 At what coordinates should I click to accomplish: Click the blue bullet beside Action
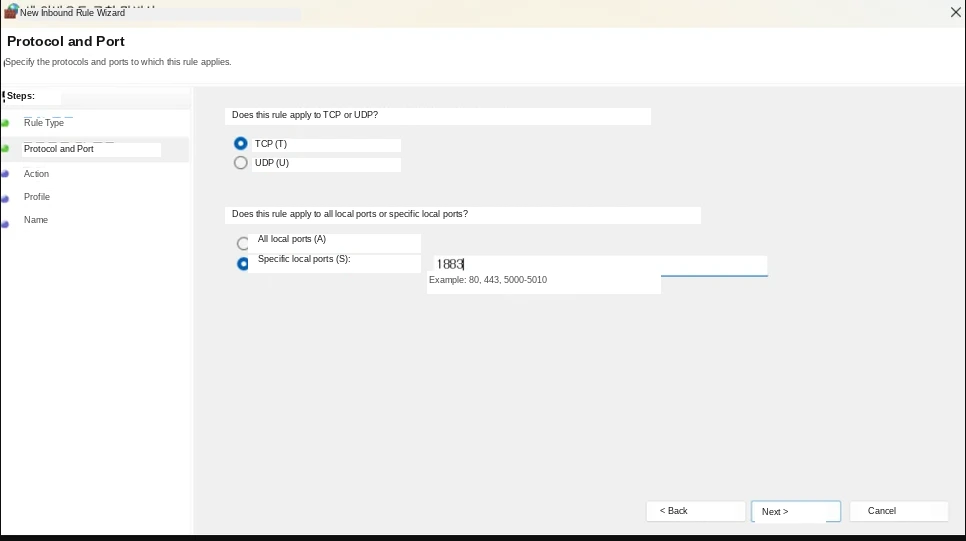coord(6,174)
